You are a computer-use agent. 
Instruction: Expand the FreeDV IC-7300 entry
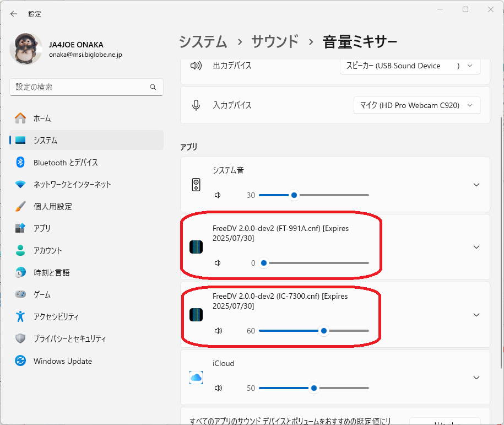[x=476, y=315]
